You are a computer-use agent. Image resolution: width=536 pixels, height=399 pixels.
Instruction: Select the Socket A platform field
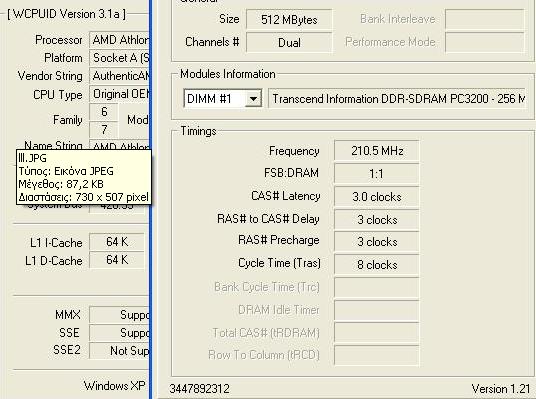pos(119,58)
